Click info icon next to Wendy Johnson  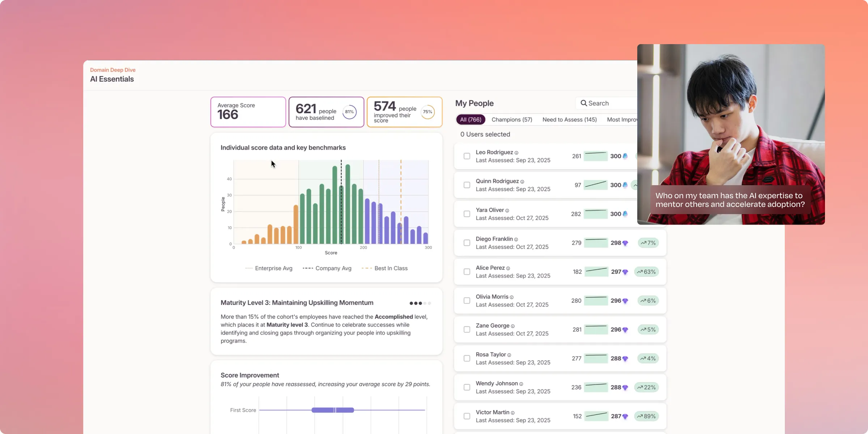pos(521,384)
